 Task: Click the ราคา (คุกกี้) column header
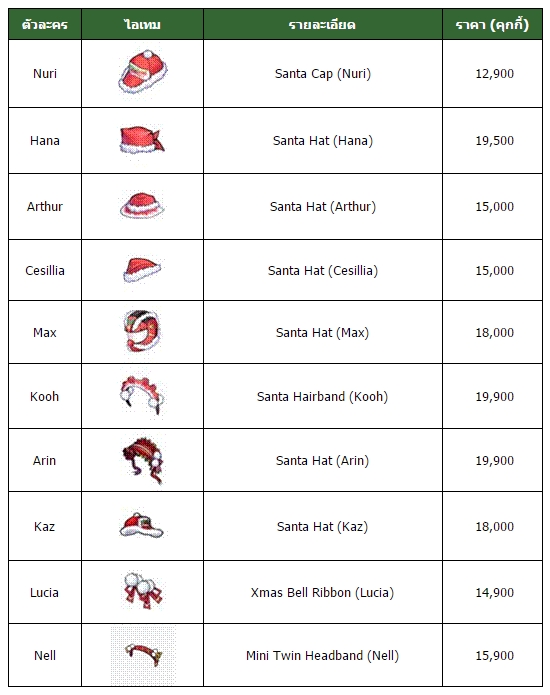(492, 24)
